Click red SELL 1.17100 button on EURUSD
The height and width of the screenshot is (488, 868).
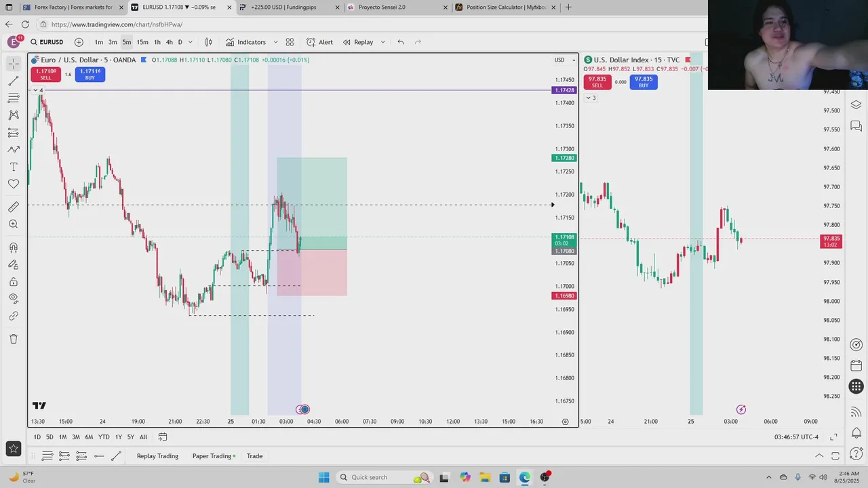[46, 74]
